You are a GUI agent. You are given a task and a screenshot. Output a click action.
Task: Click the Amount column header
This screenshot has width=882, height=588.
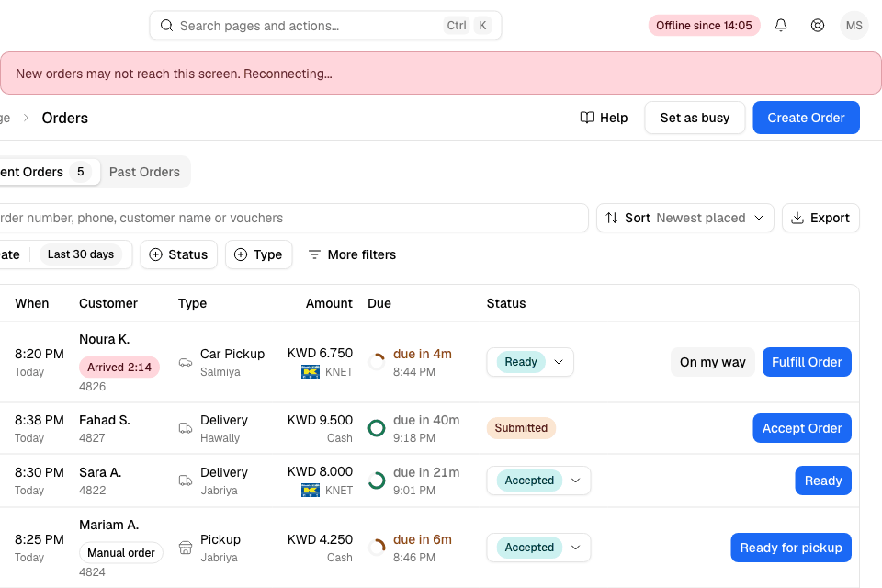pos(329,303)
